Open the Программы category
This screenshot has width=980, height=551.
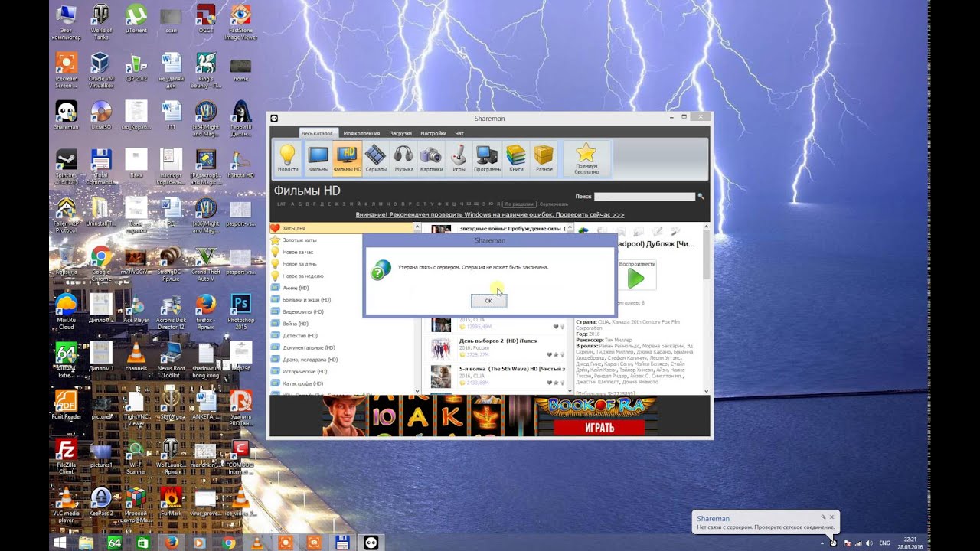[x=488, y=158]
